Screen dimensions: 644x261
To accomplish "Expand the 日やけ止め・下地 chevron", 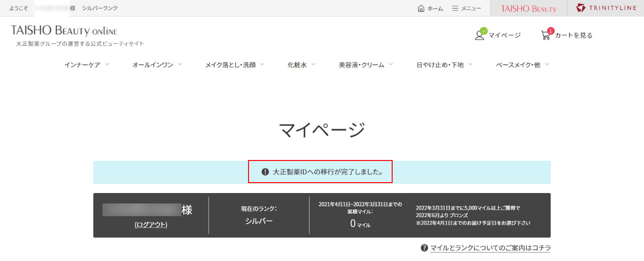I will pyautogui.click(x=470, y=64).
